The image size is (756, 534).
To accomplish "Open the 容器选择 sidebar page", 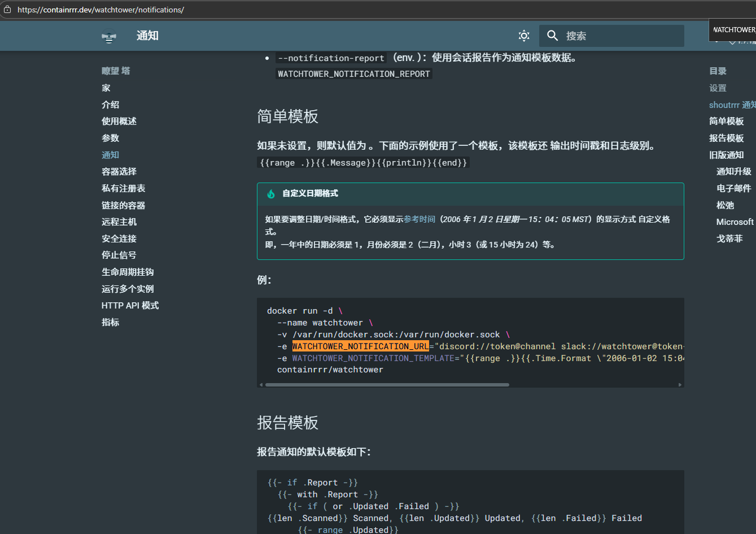I will click(119, 172).
